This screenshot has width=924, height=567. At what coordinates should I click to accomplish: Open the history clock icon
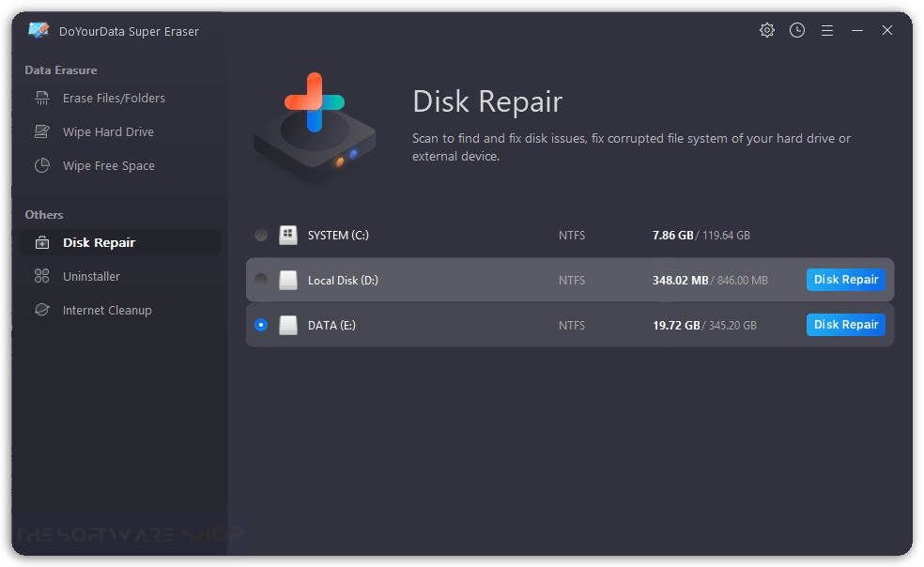coord(796,30)
